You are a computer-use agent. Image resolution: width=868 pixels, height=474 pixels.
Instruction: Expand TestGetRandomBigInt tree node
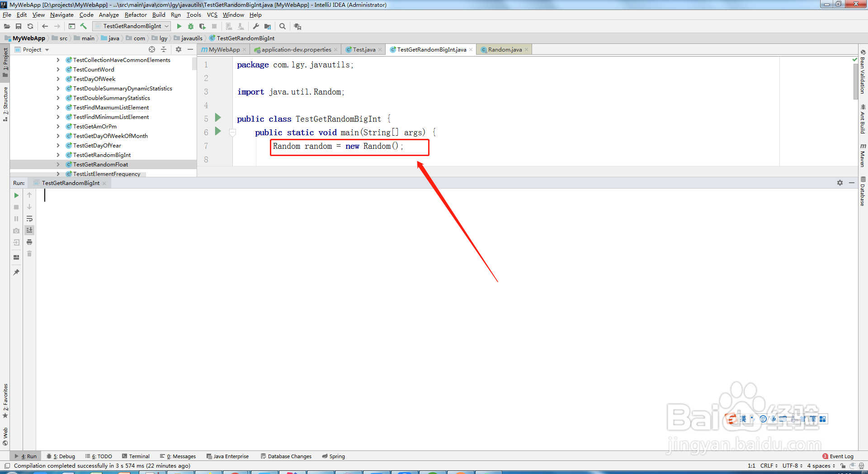click(x=58, y=155)
